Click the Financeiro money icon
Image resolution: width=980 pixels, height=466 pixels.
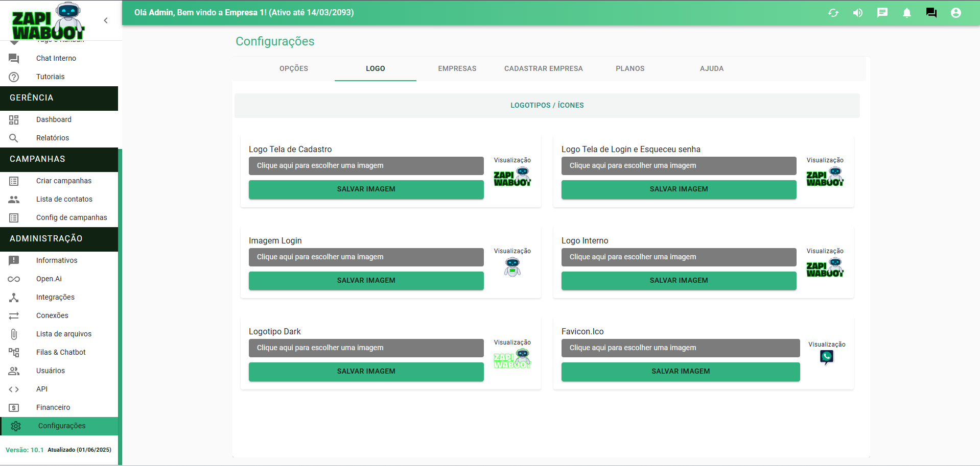click(x=14, y=407)
